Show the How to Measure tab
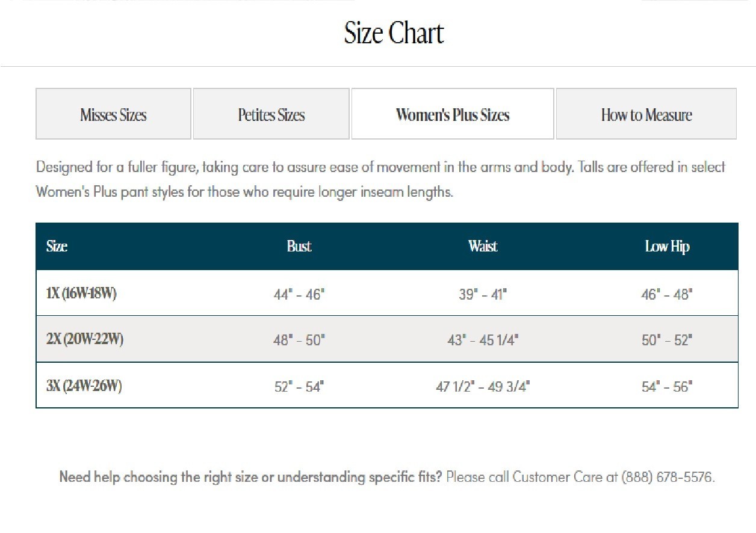 tap(646, 114)
